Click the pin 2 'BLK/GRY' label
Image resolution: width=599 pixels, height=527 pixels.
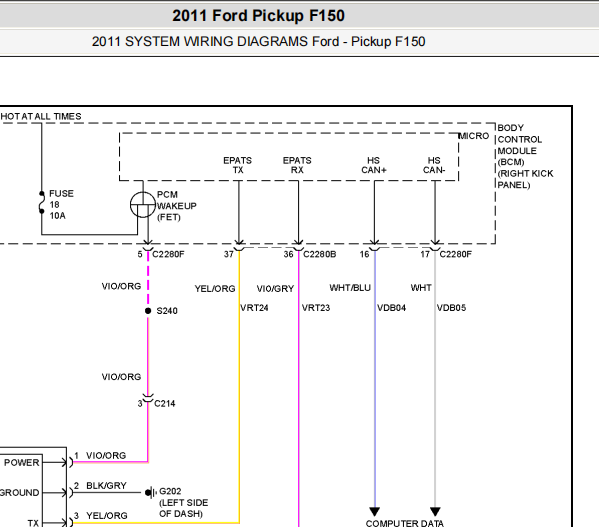tap(106, 485)
